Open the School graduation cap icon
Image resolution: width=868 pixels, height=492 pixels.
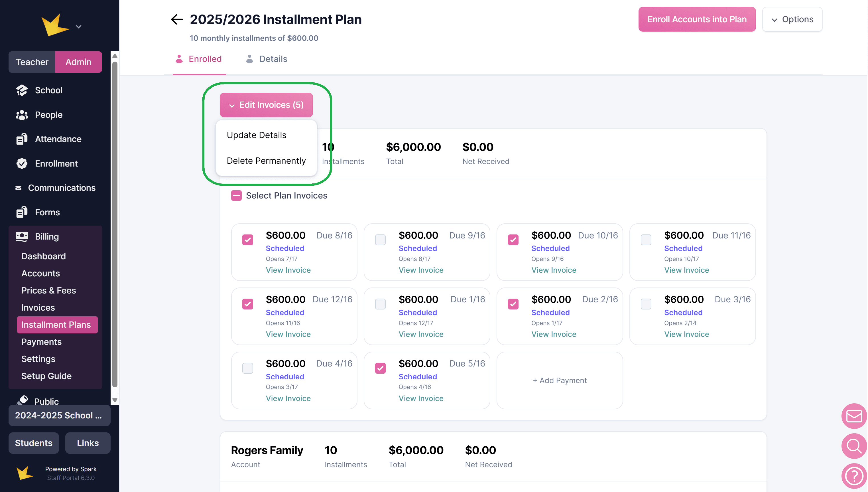[x=22, y=90]
